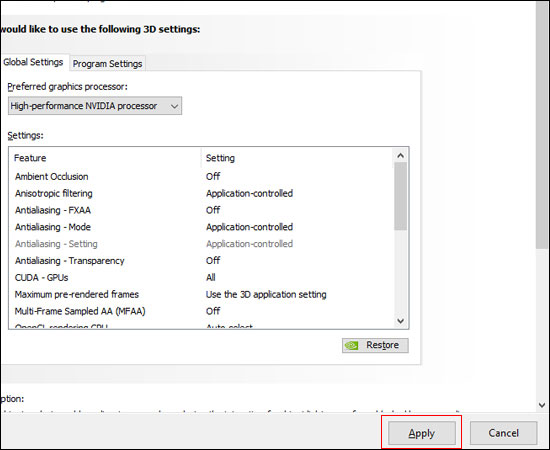
Task: Click the All value for CUDA - GPUs
Action: coord(210,277)
